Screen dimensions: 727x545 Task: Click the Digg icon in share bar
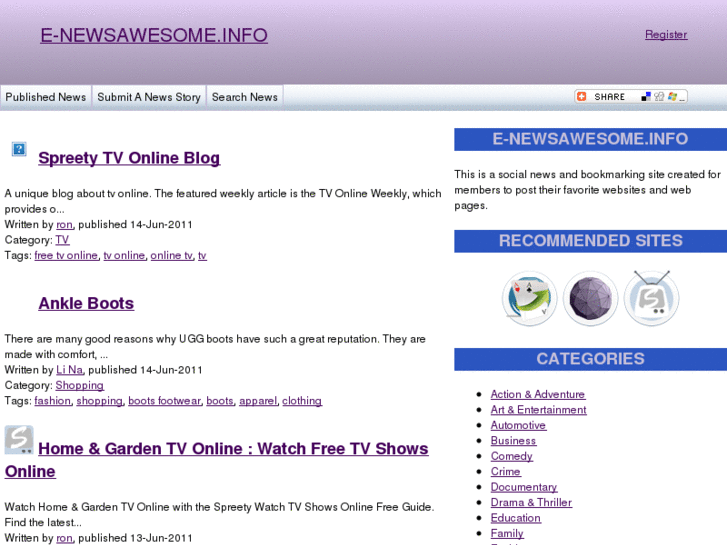[659, 96]
